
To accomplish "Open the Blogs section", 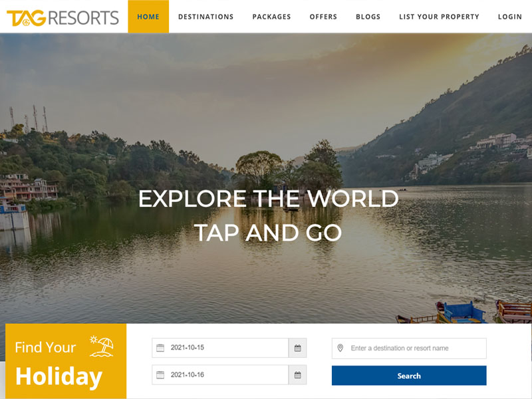I will (368, 17).
